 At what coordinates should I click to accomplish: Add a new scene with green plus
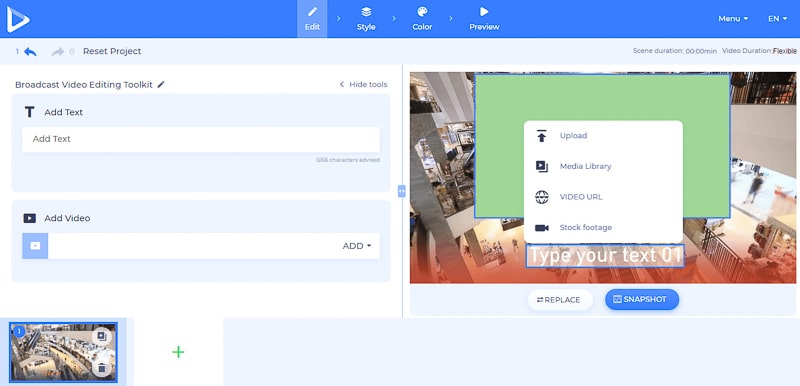pos(178,352)
